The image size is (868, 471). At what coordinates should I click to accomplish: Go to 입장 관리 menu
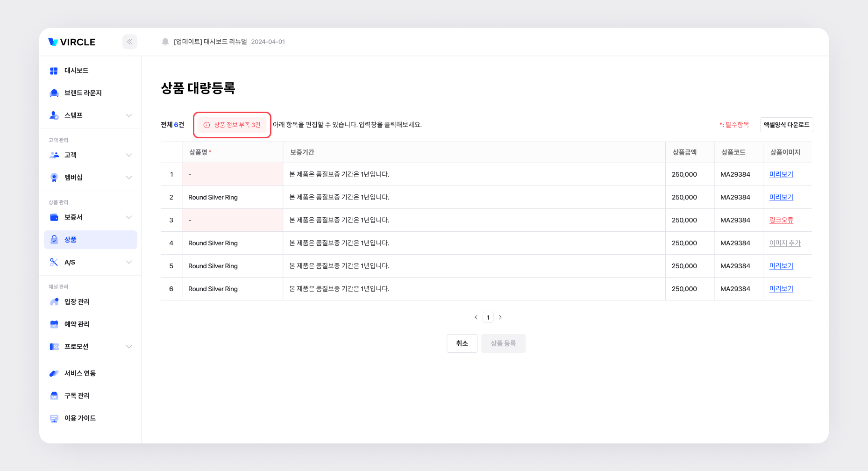[x=91, y=302]
